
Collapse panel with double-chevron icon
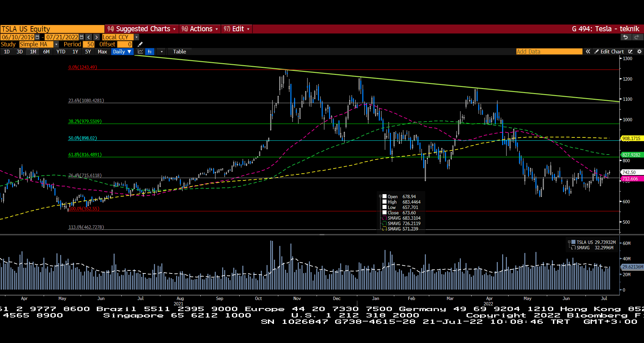tap(588, 51)
